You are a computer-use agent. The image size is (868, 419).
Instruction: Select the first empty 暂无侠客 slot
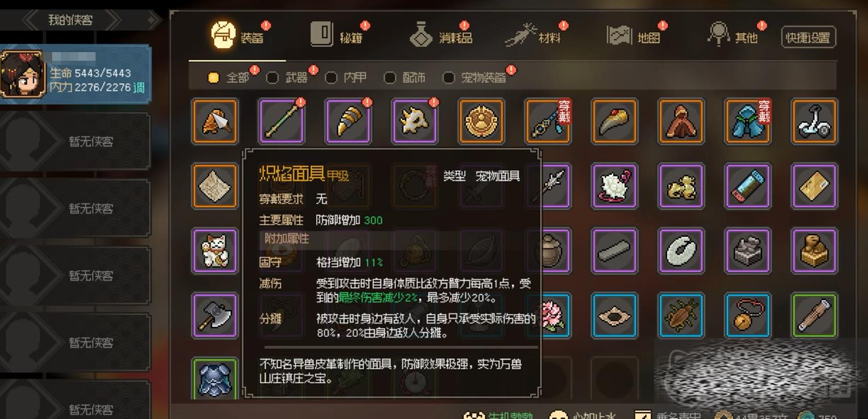tap(75, 141)
